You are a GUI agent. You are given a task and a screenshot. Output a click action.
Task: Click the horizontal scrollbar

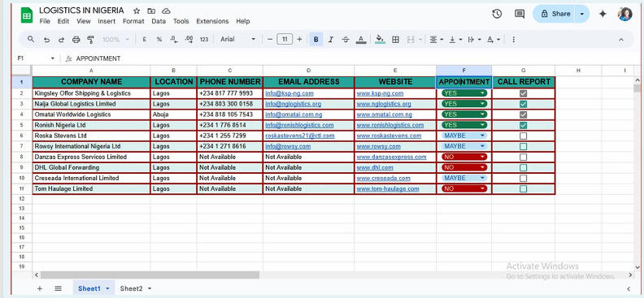click(x=150, y=275)
